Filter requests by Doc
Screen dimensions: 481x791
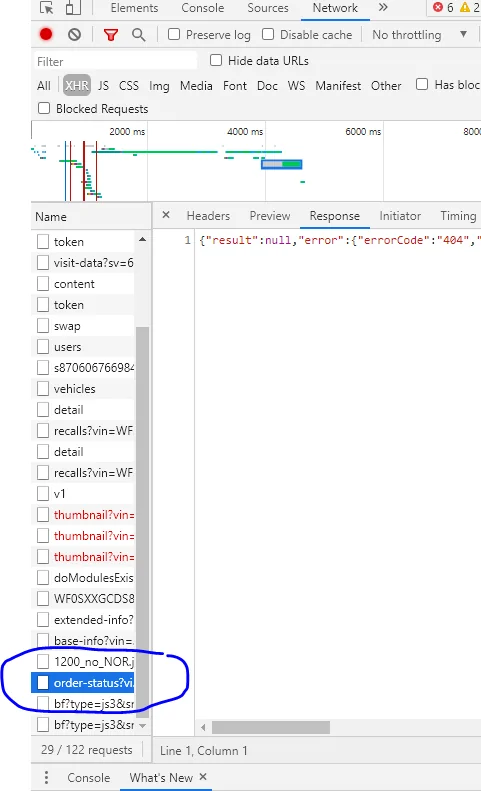(267, 85)
